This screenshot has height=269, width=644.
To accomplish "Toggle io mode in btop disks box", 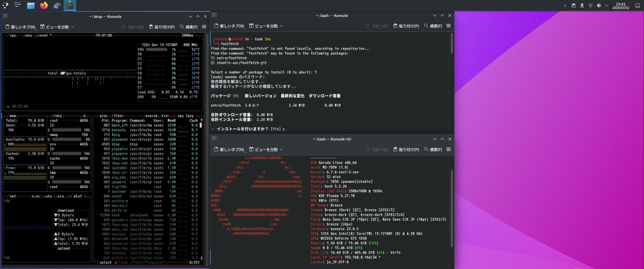I will coord(85,115).
